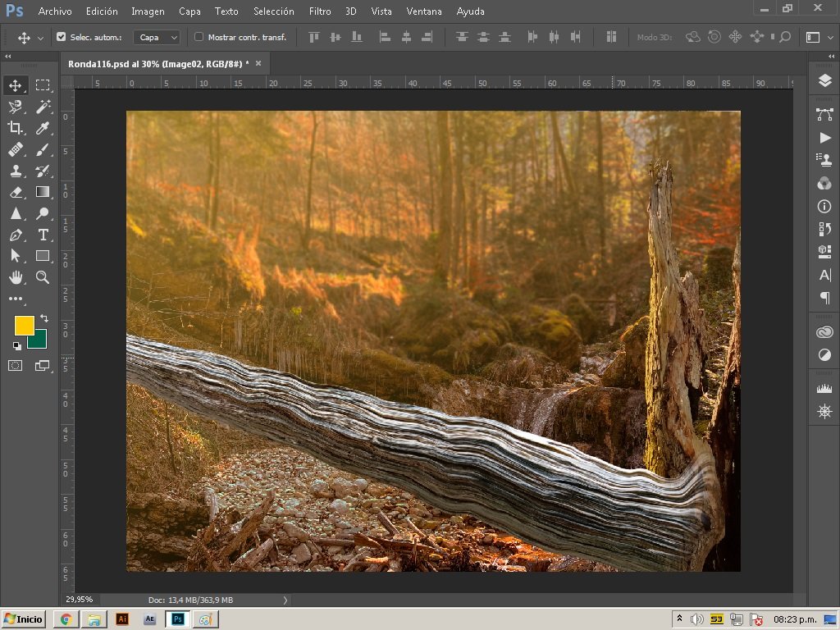The image size is (840, 630).
Task: Select the Hand tool
Action: point(15,277)
